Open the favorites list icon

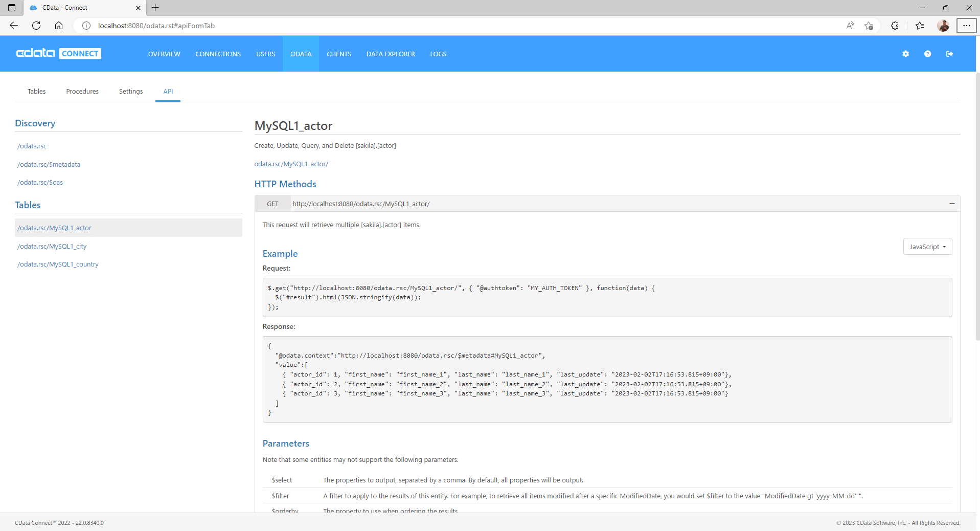click(920, 26)
